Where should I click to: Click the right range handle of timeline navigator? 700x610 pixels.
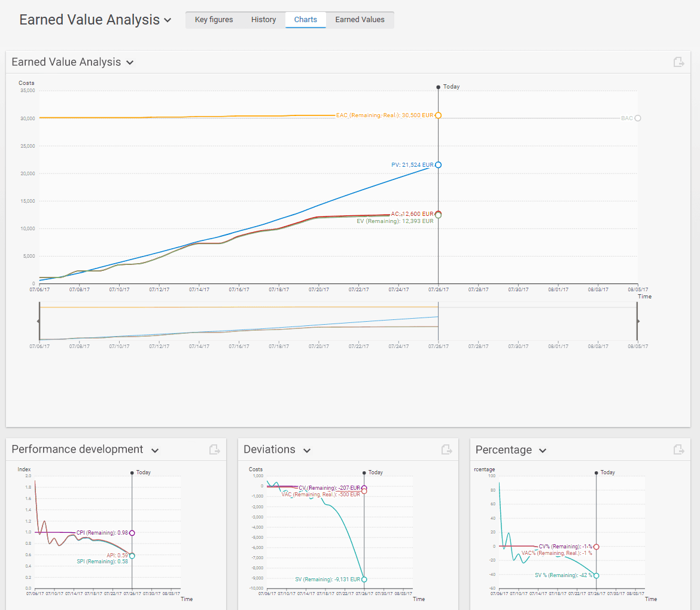[637, 321]
